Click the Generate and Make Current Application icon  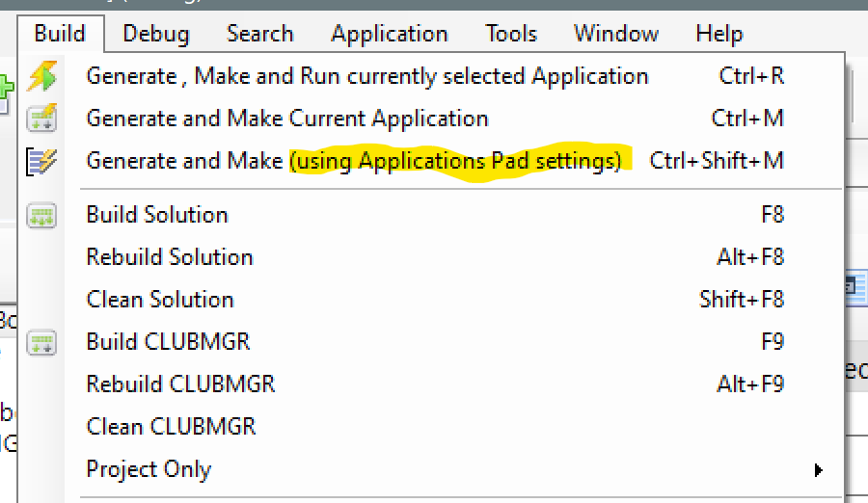(x=41, y=119)
